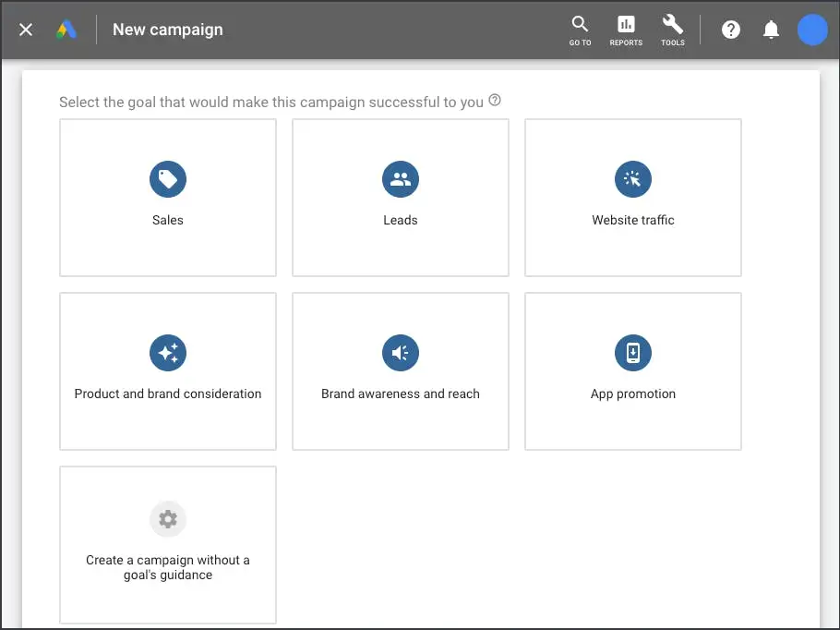The image size is (840, 630).
Task: Click the help tooltip icon beside goal prompt
Action: (495, 101)
